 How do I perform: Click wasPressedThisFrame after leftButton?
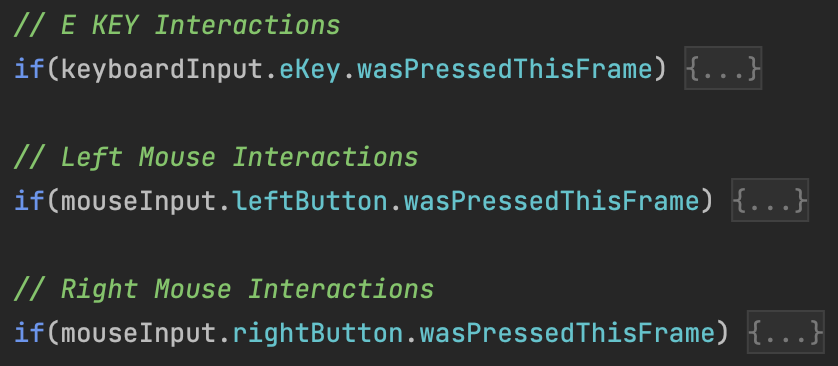tap(552, 201)
